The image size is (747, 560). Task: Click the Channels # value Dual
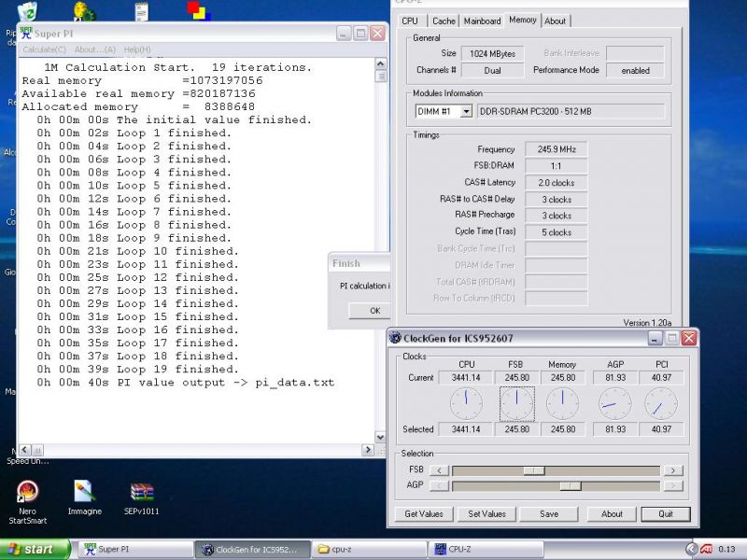[x=493, y=71]
